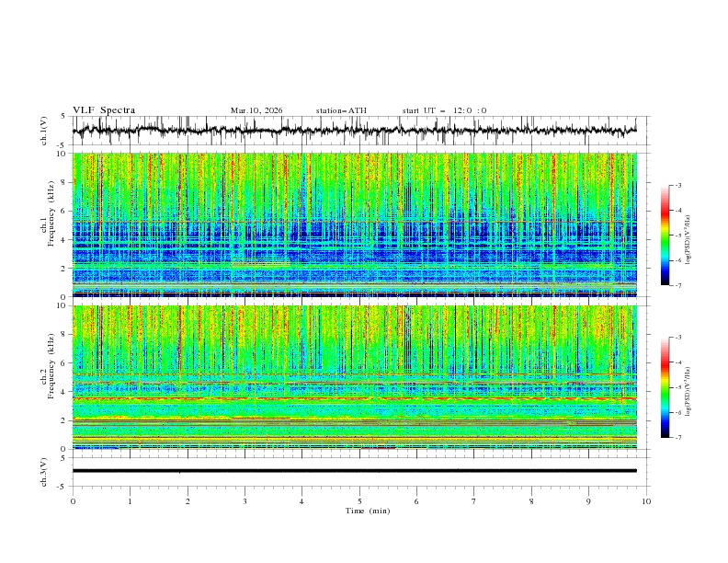
Task: Click the ch.1 color bar "log(PSD)(V²/Hz)" label
Action: (688, 240)
